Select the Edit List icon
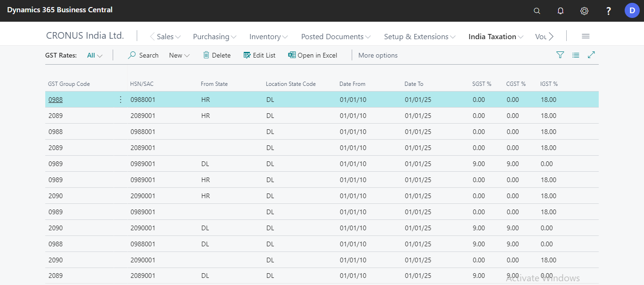Screen dimensions: 644x285 point(247,55)
